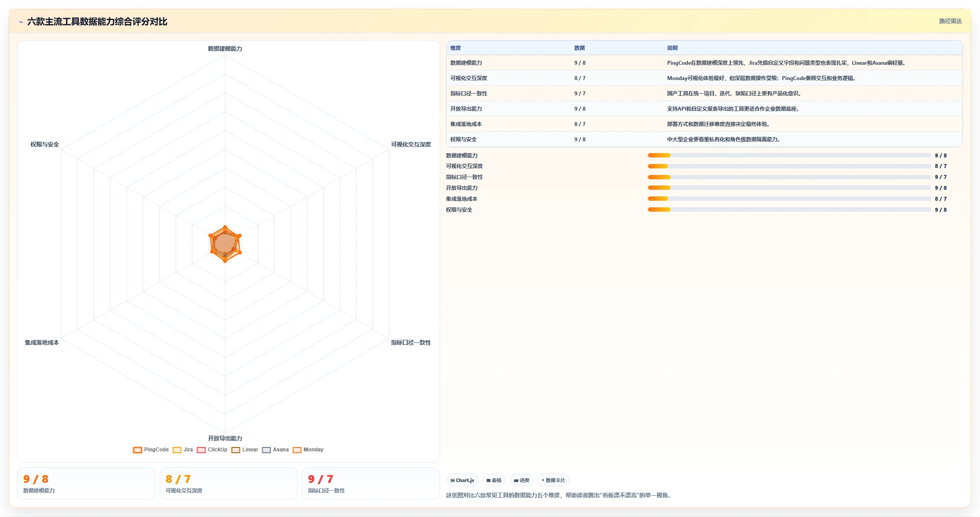Screen dimensions: 980x517
Task: Click the 开放导出能力 radar axis label
Action: [x=225, y=438]
